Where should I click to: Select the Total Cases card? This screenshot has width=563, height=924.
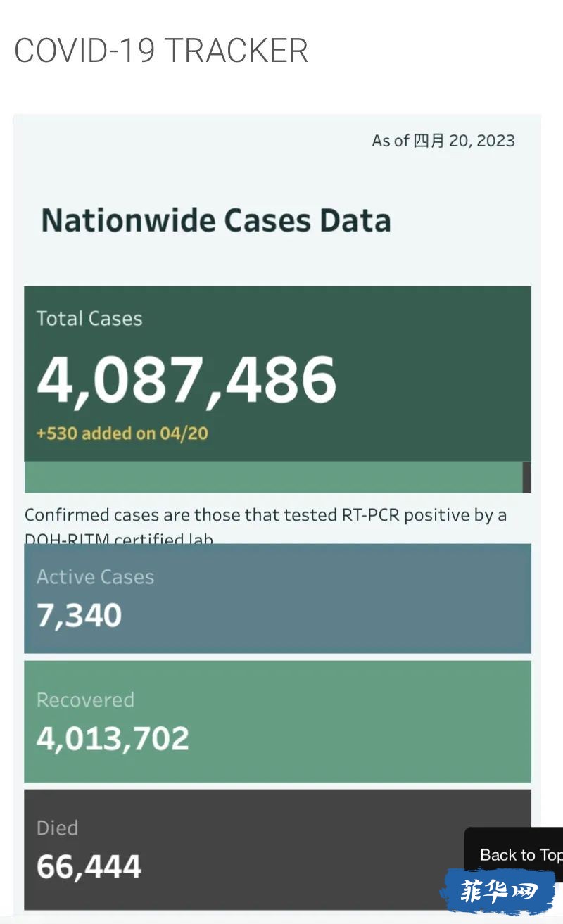277,374
